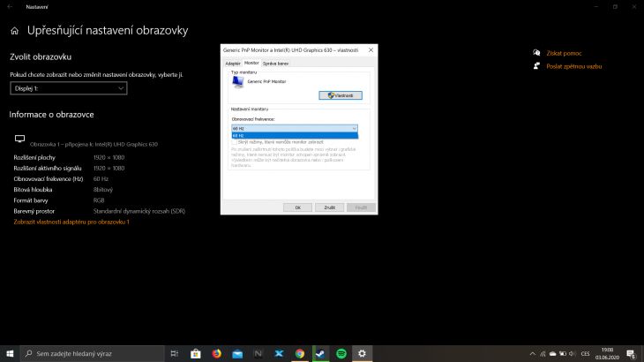Launch Microsoft Store from the taskbar
Image resolution: width=644 pixels, height=362 pixels.
click(x=196, y=353)
